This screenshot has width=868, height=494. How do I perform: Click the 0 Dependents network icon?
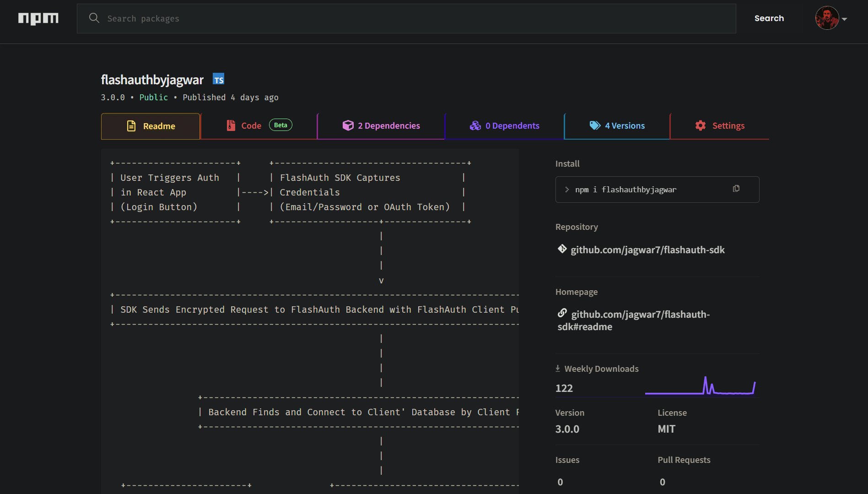pos(475,125)
